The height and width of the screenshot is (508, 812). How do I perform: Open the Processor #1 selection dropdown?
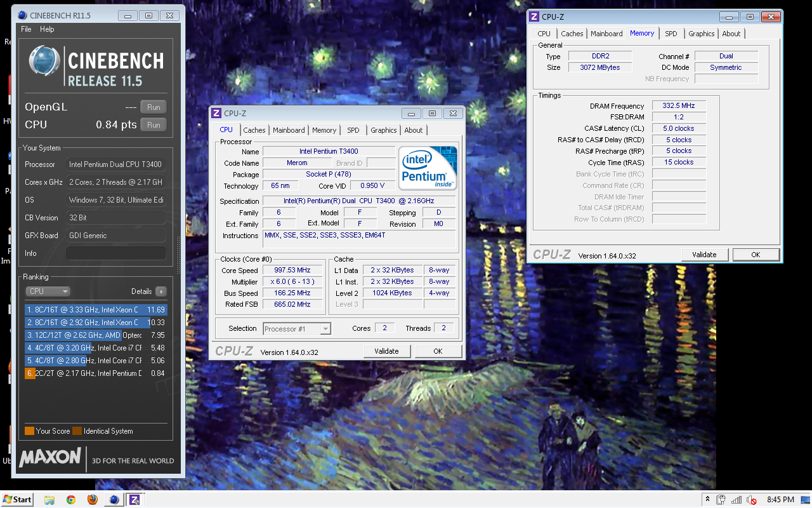coord(297,328)
